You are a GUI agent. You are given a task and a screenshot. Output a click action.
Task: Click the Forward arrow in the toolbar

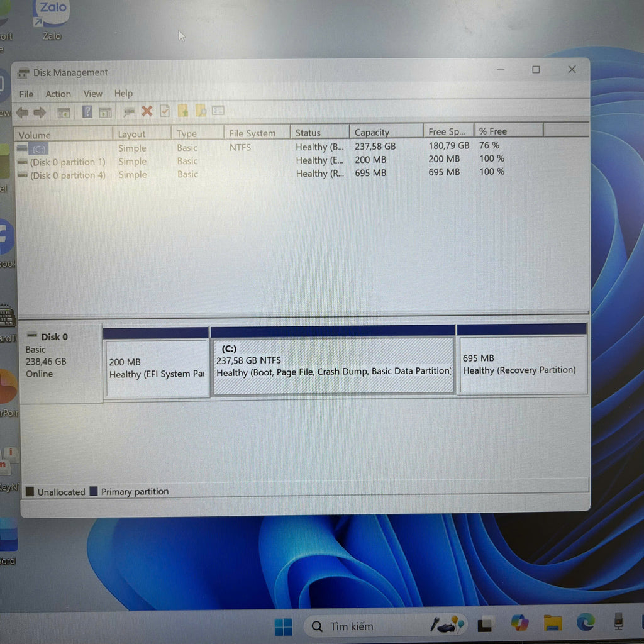point(40,113)
